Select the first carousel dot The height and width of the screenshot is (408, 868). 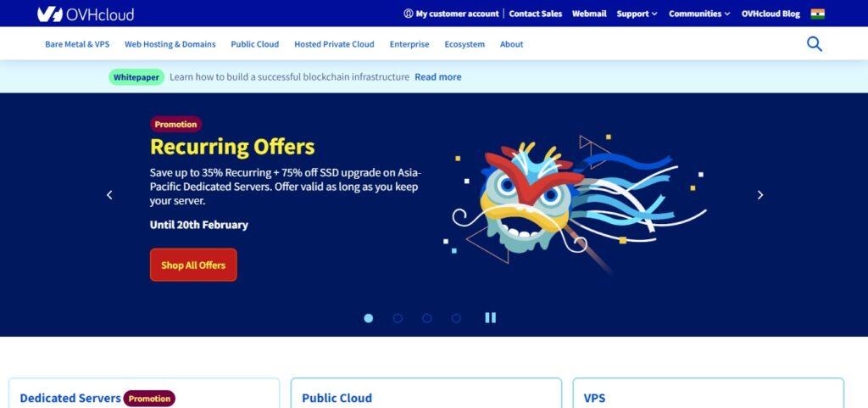(369, 318)
